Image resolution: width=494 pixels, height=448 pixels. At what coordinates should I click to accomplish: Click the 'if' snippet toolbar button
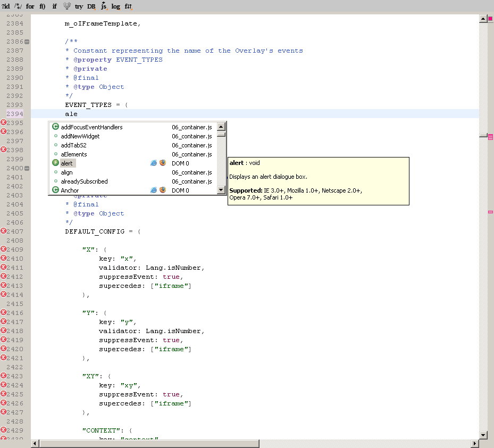point(54,6)
